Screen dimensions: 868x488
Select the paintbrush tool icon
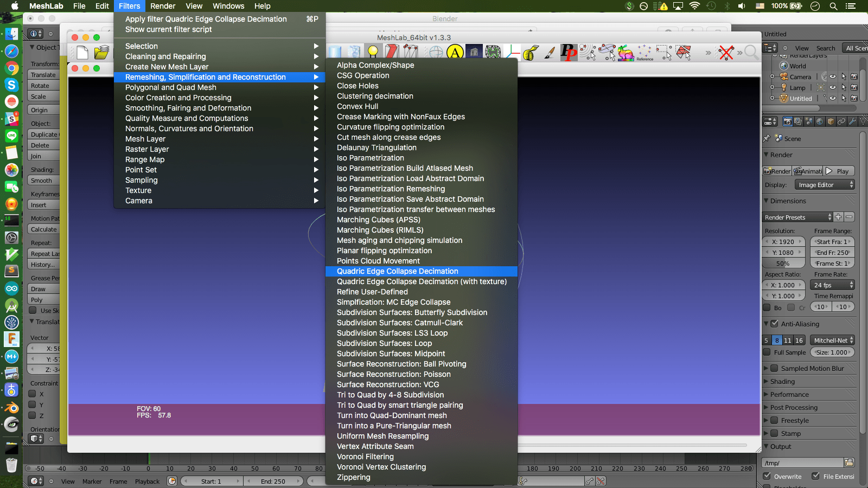coord(550,52)
